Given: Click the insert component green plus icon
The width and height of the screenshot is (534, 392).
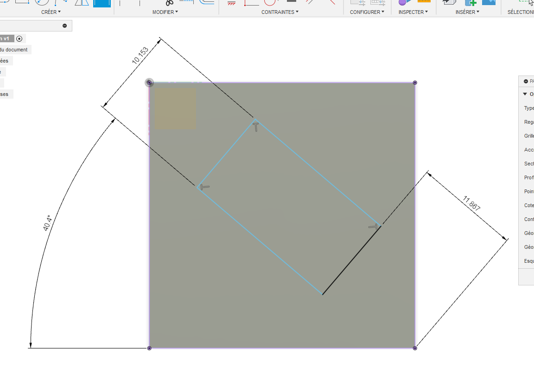Looking at the screenshot, I should 470,3.
